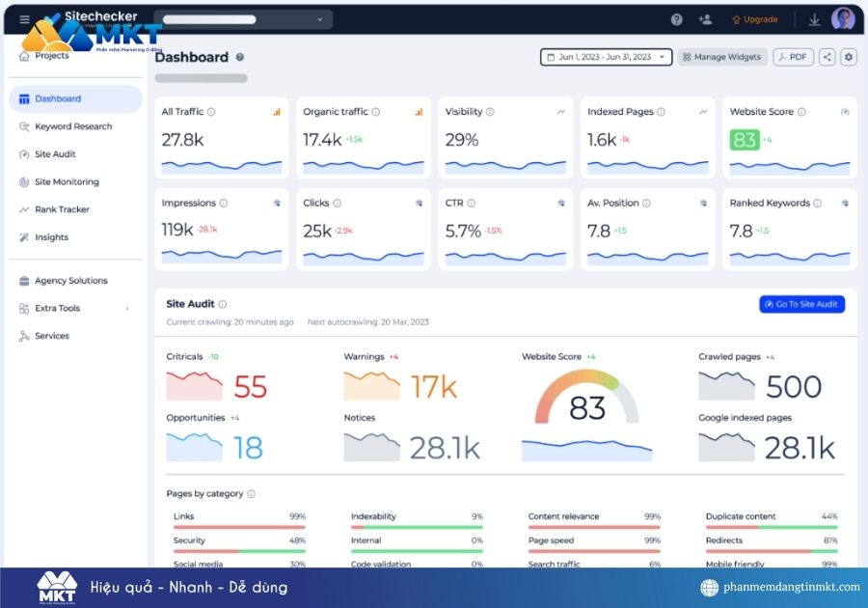Open the date range selector dropdown

605,57
